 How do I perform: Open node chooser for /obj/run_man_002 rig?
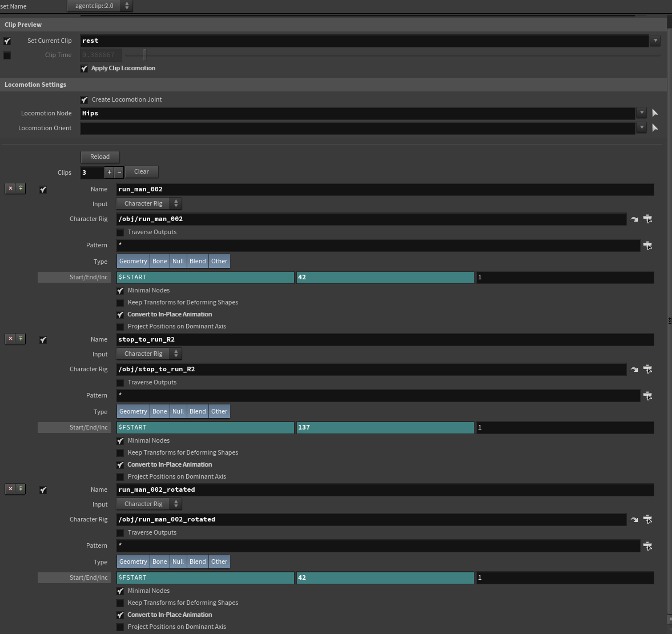coord(647,219)
